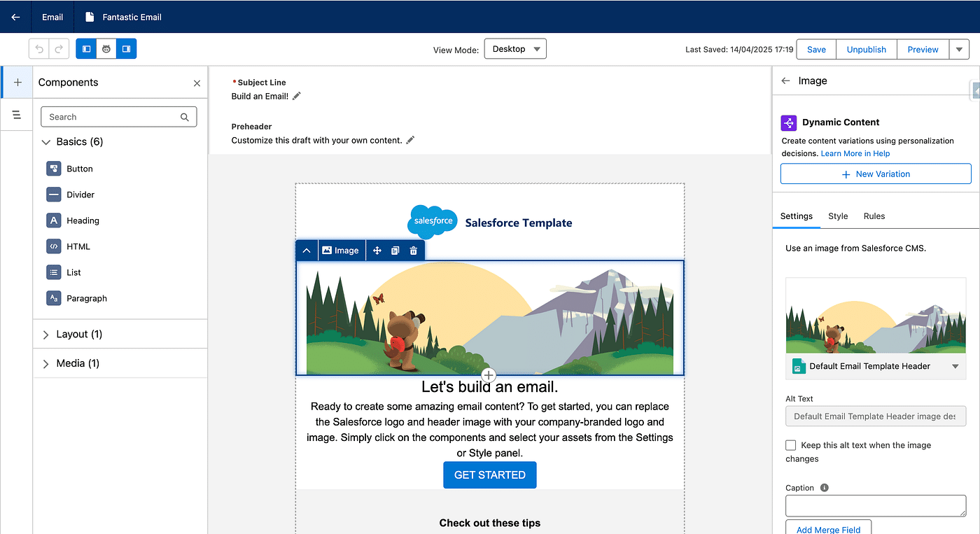
Task: Toggle the left panel visibility button
Action: [86, 49]
